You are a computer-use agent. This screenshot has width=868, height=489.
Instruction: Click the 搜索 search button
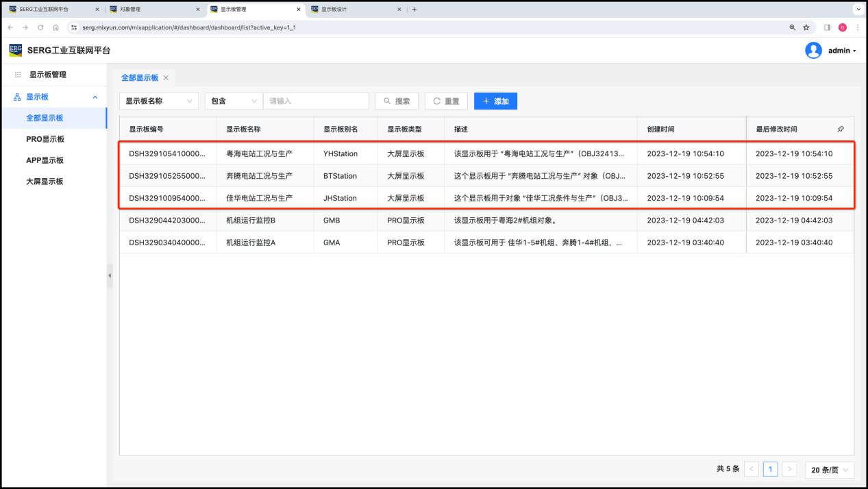click(397, 101)
